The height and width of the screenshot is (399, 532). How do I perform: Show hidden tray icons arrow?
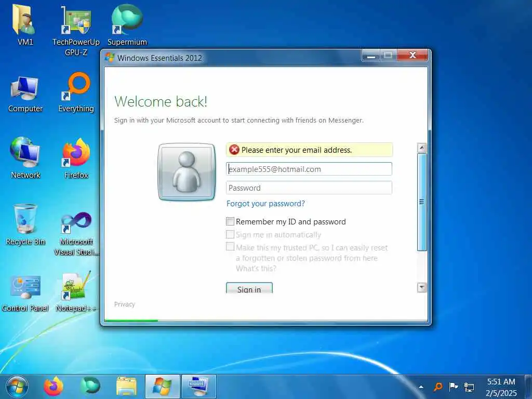(421, 387)
